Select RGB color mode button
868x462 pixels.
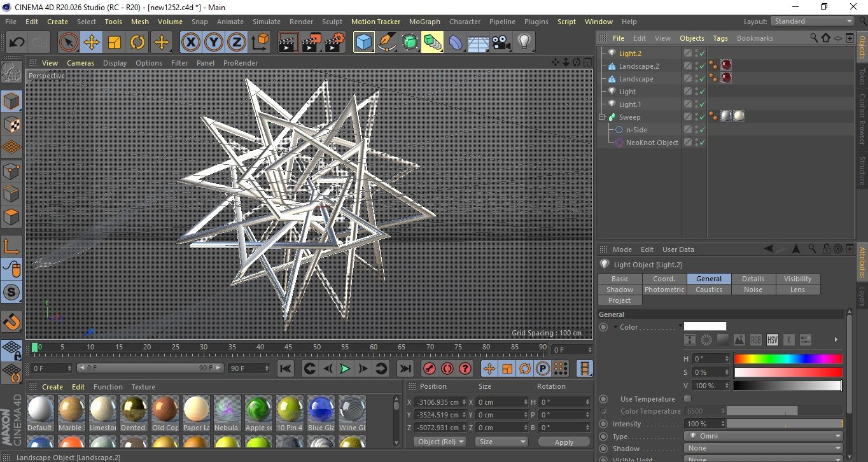point(756,340)
